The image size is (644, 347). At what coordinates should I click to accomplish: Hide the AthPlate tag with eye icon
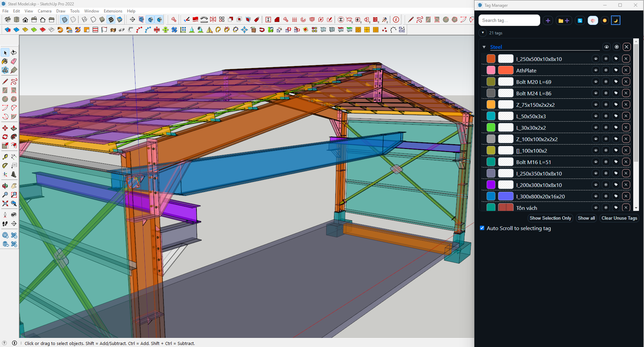(596, 70)
